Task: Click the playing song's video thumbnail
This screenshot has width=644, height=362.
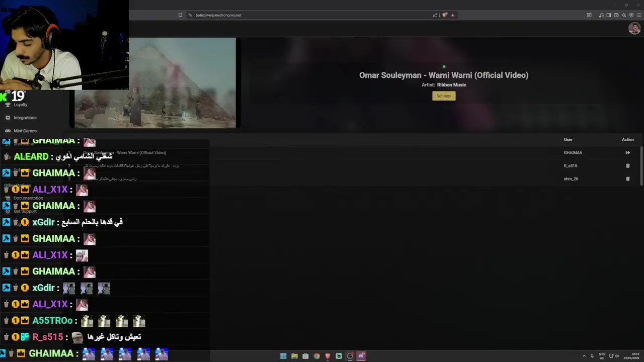Action: coord(155,83)
